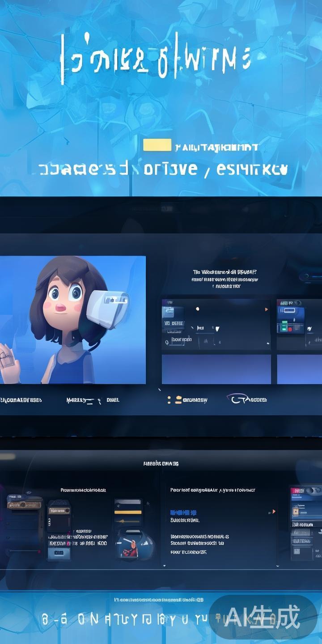Expand the small chevron at the bottom of the lower panel
This screenshot has height=644, width=322.
(x=164, y=566)
